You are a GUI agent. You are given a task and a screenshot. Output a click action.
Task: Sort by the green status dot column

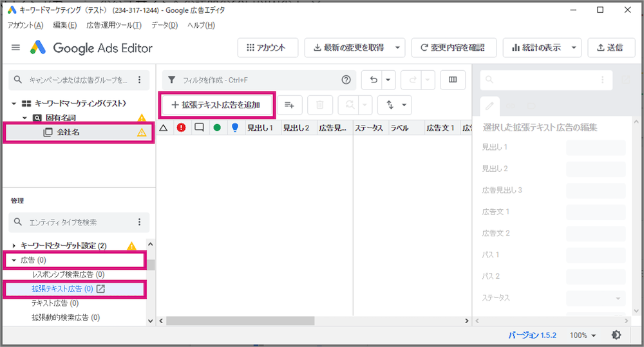pos(217,127)
